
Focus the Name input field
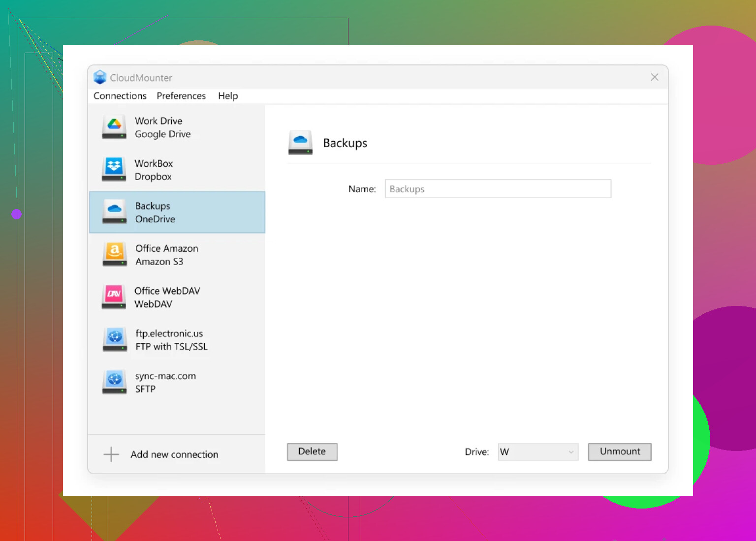click(x=498, y=189)
